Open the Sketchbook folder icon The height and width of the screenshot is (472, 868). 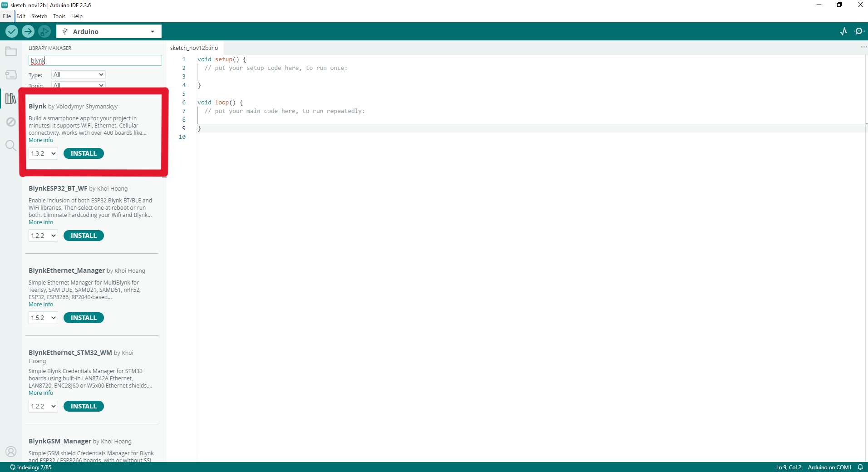coord(11,51)
